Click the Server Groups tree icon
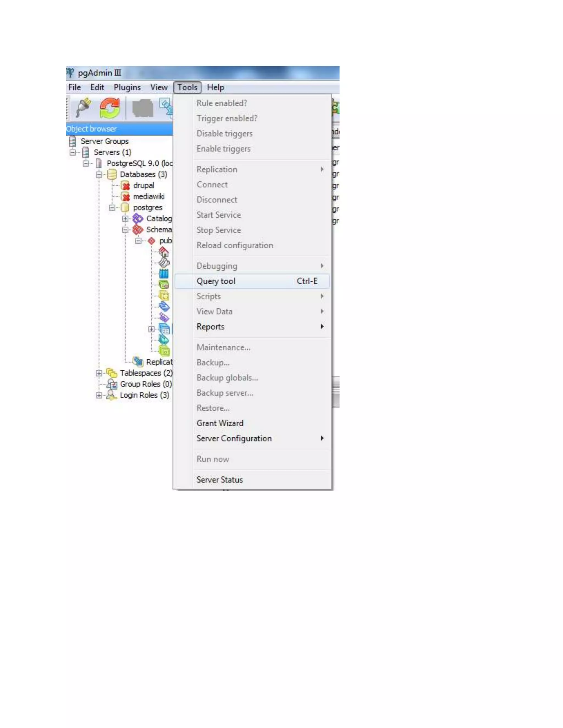This screenshot has width=563, height=728. coord(72,141)
